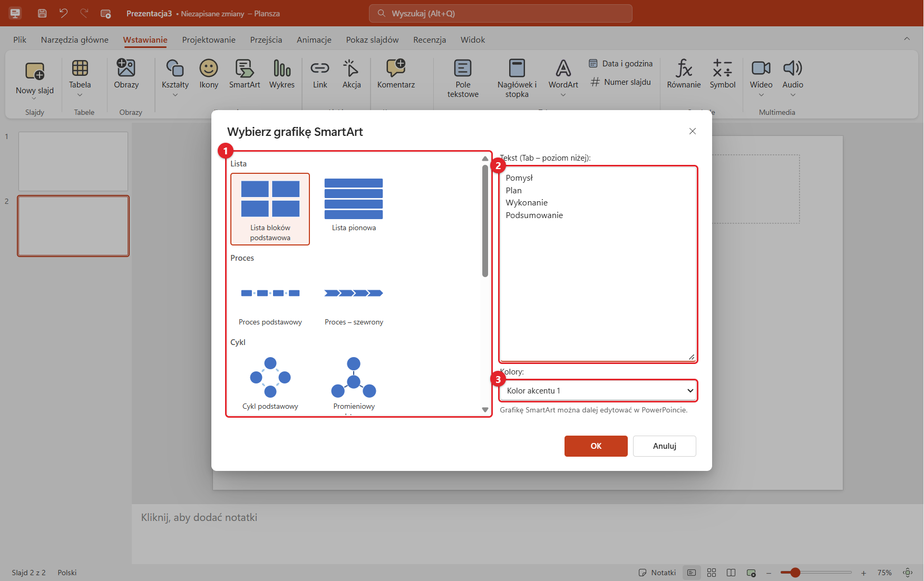Open the WordArt styles
The image size is (924, 581).
tap(563, 78)
